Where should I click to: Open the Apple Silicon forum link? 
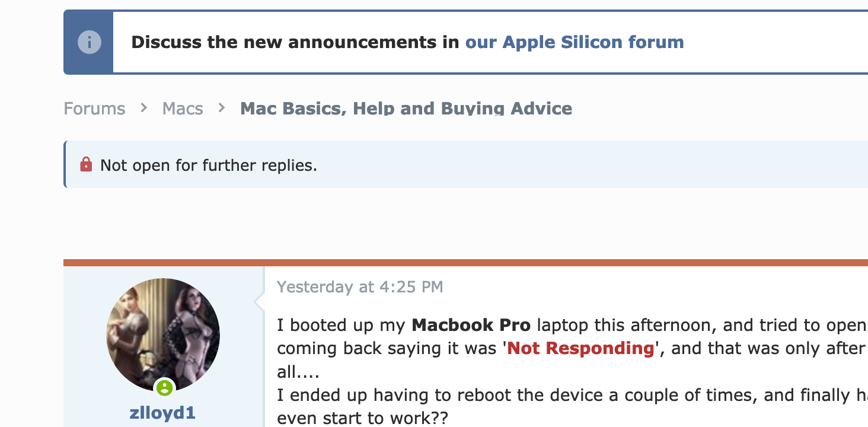(x=574, y=42)
